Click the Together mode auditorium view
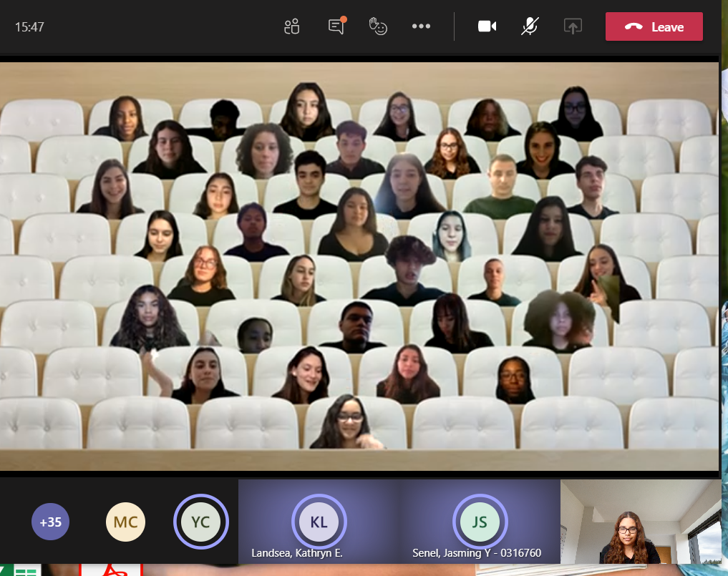The image size is (728, 576). pos(359,266)
